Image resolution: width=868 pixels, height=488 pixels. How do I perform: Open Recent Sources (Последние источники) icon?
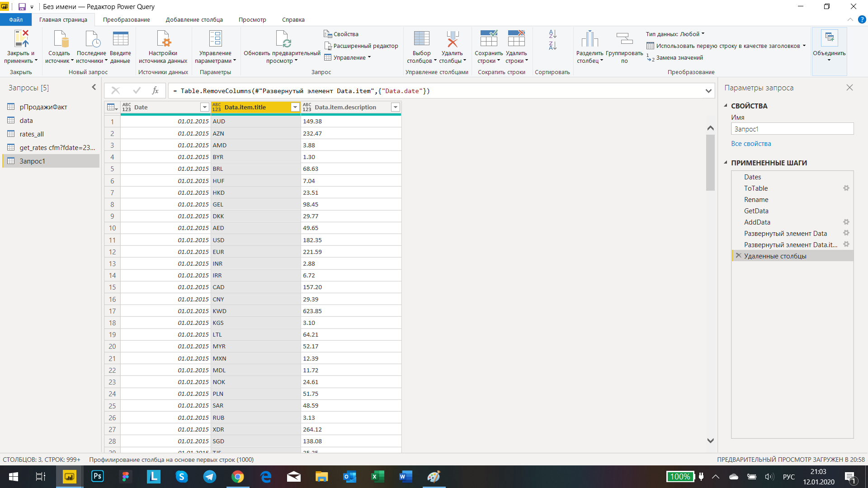pos(92,39)
